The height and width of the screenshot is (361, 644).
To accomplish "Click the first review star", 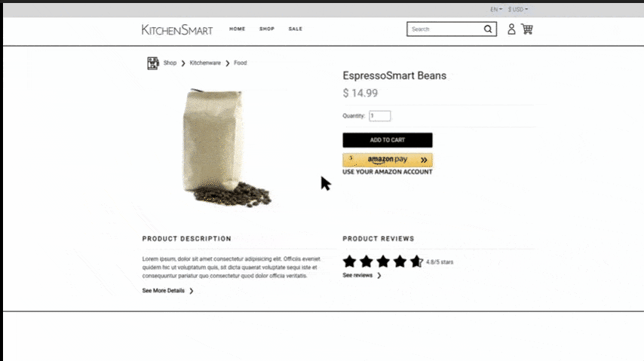I will pos(349,262).
